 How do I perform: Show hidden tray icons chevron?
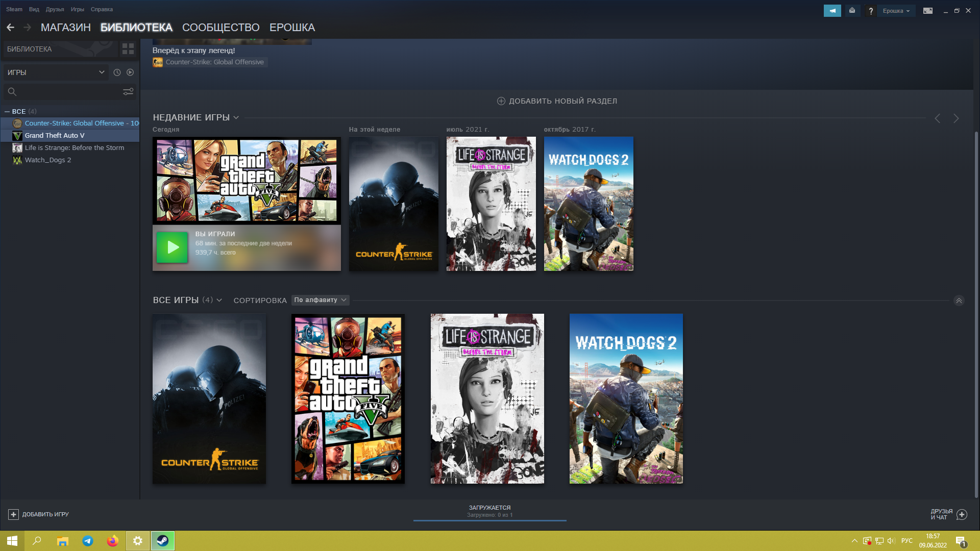pos(854,541)
